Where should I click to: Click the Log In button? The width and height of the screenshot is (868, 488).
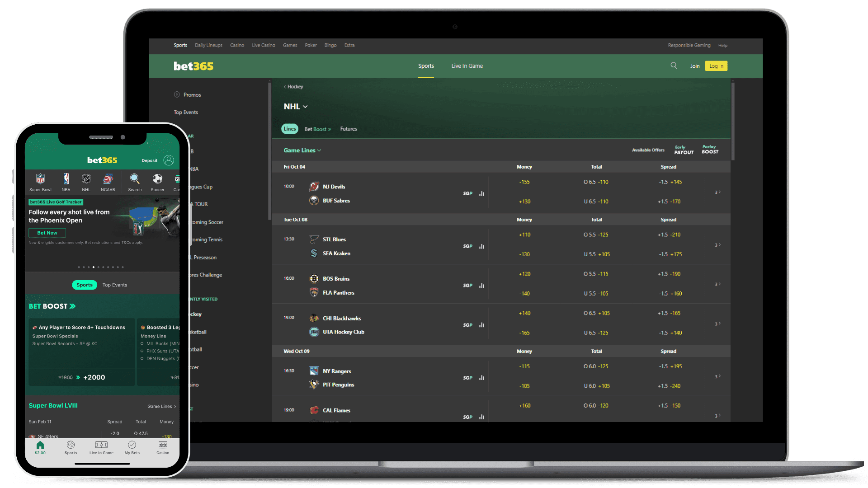[716, 66]
